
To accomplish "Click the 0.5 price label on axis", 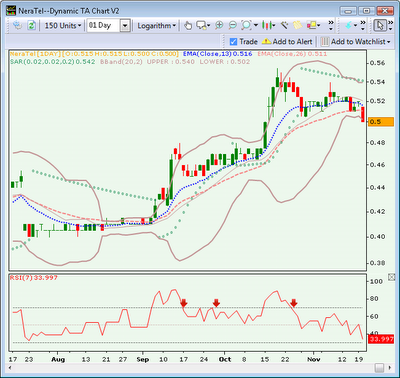I will click(x=381, y=122).
